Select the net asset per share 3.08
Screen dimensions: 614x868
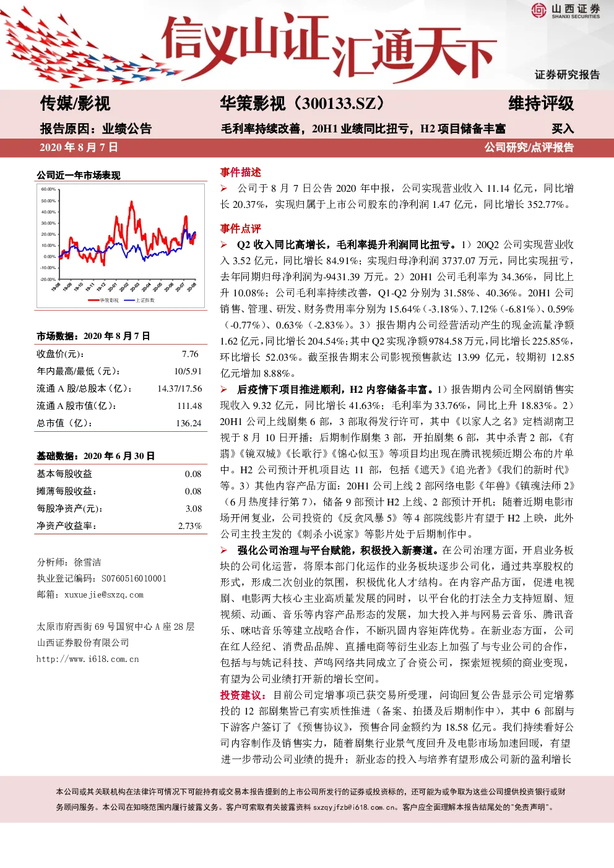(x=194, y=509)
